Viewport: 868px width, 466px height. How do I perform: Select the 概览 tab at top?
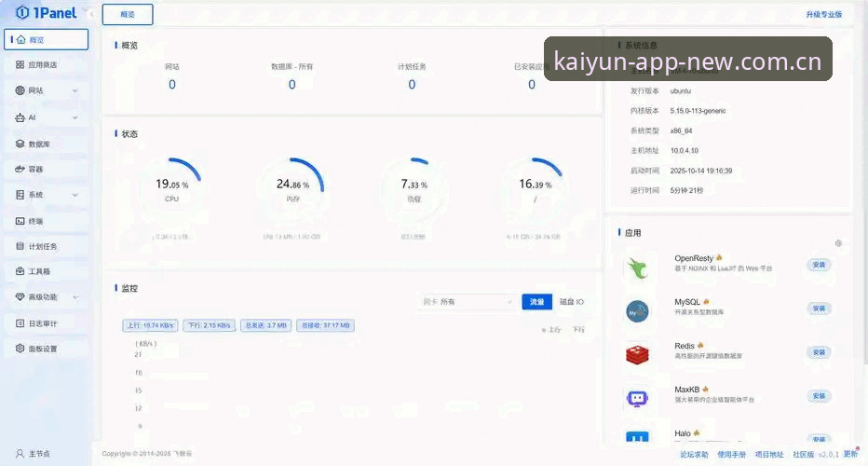click(x=128, y=14)
